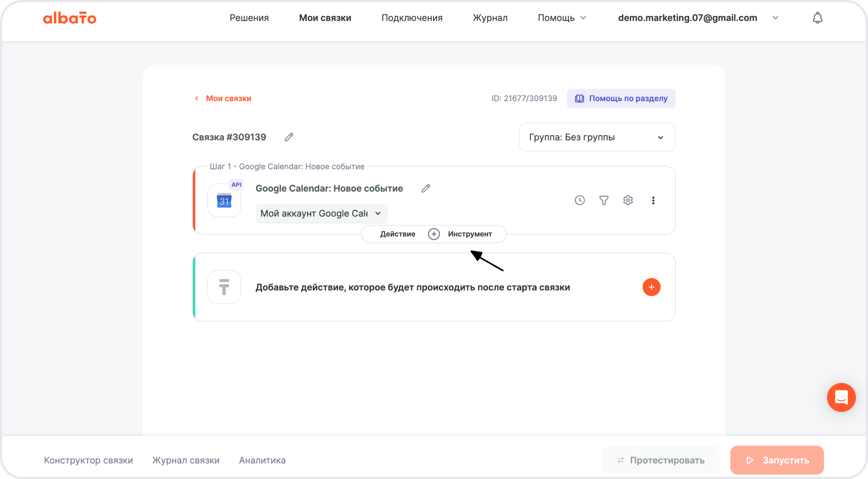Viewport: 868px width, 479px height.
Task: Open the support chat bubble
Action: tap(841, 397)
